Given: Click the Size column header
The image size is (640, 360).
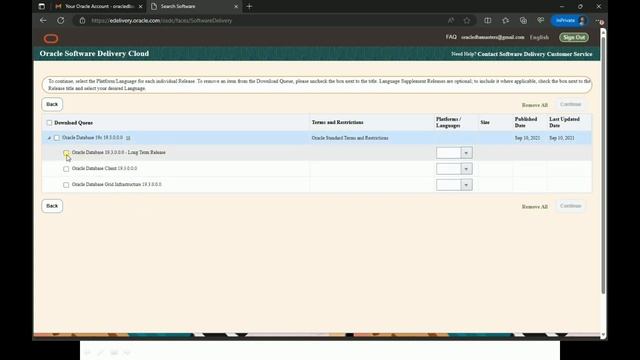Looking at the screenshot, I should [x=485, y=122].
